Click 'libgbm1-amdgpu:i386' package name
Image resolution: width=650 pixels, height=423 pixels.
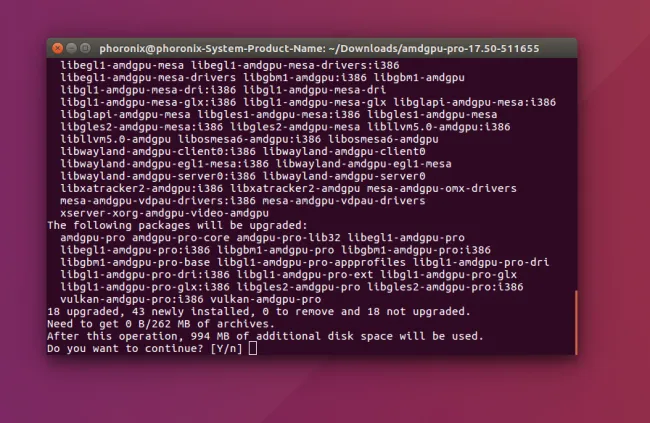[x=305, y=78]
